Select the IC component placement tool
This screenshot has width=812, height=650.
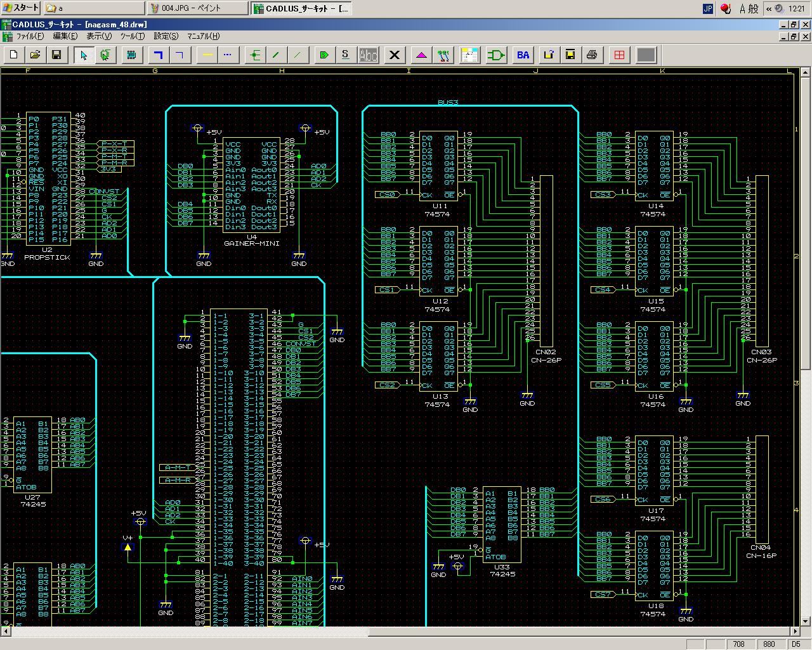click(x=131, y=55)
